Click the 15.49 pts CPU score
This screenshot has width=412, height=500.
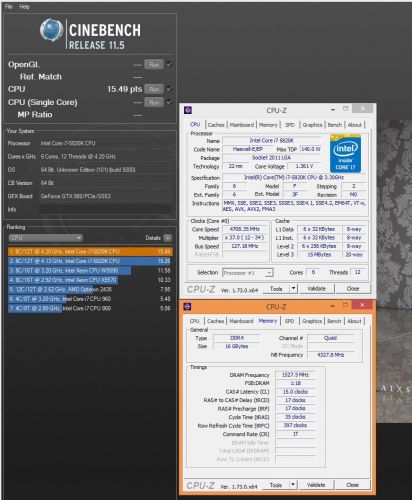[x=125, y=89]
